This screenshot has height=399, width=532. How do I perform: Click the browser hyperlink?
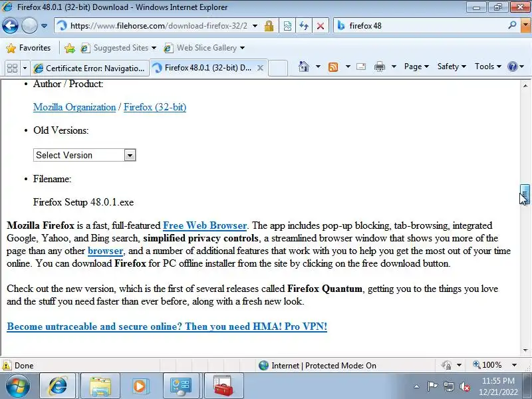click(105, 251)
